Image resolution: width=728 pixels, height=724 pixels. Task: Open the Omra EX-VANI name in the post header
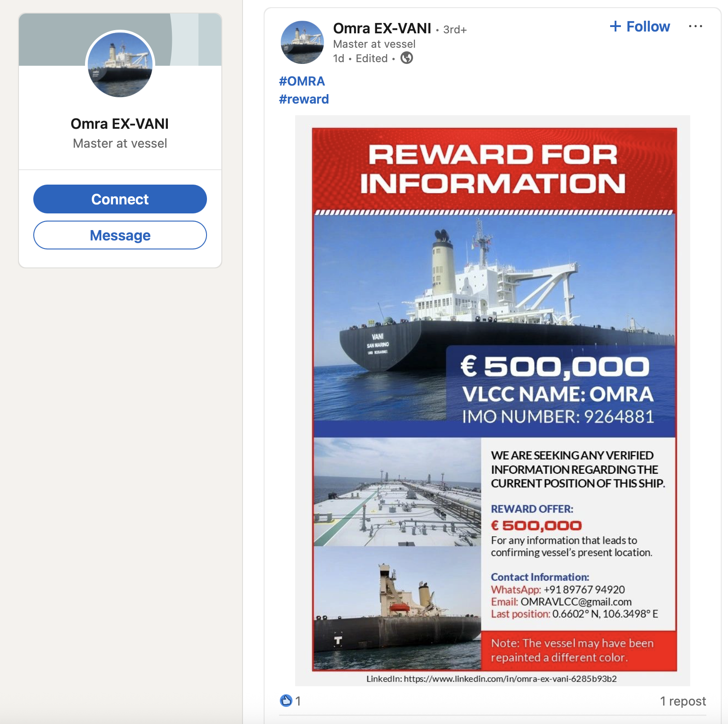382,28
